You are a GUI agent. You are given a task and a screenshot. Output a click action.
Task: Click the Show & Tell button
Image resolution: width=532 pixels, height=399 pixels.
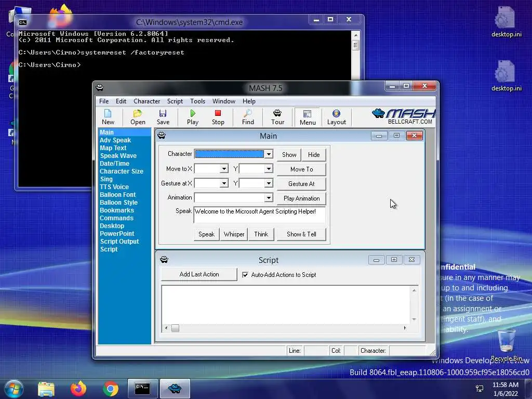[x=302, y=234]
